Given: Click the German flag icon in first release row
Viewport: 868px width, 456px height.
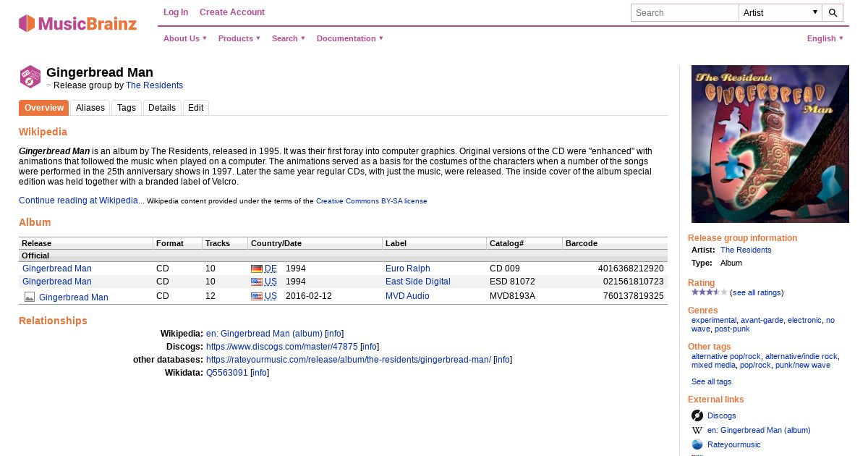Looking at the screenshot, I should (x=256, y=269).
